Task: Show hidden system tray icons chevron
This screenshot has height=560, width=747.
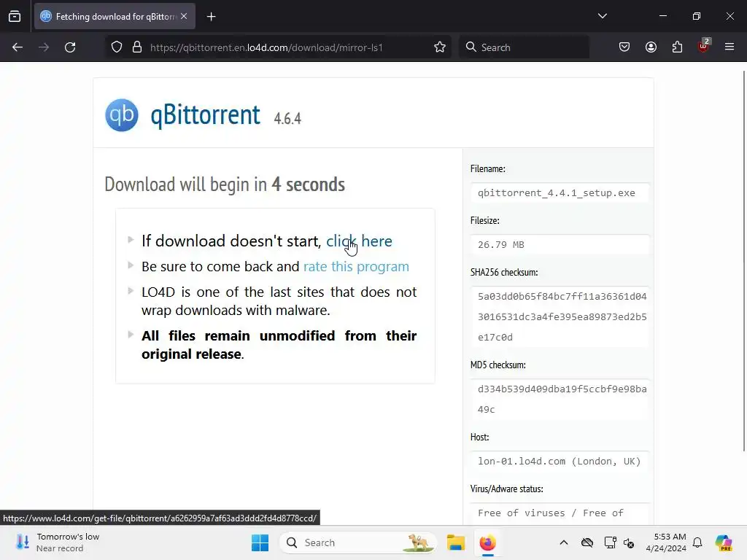Action: click(x=564, y=542)
